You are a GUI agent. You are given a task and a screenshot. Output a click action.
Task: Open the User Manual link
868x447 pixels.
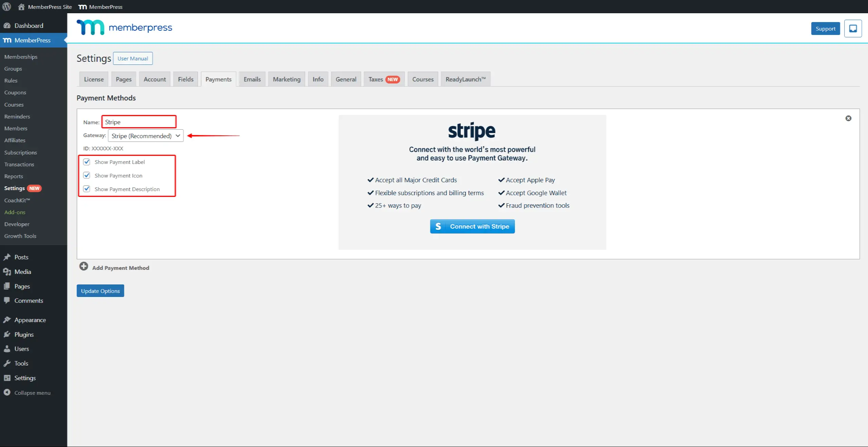tap(133, 58)
